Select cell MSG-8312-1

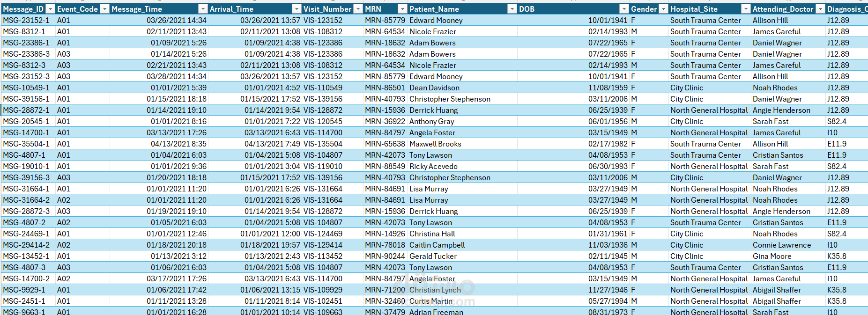tap(24, 31)
